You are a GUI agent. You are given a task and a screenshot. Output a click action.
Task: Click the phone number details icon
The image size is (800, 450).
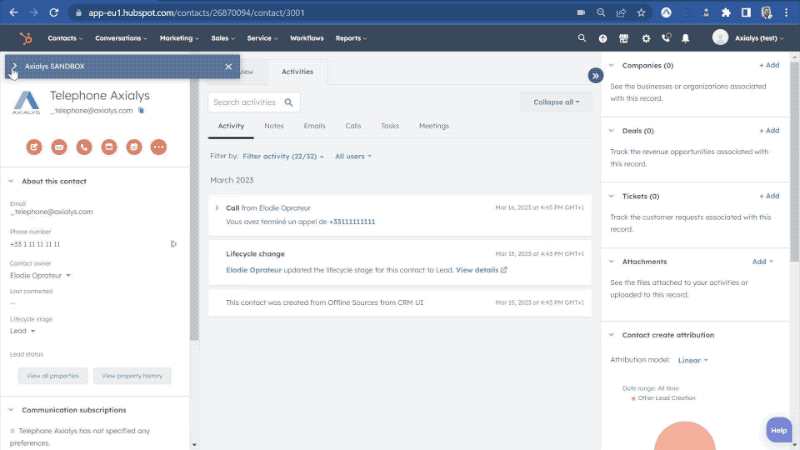pos(173,244)
